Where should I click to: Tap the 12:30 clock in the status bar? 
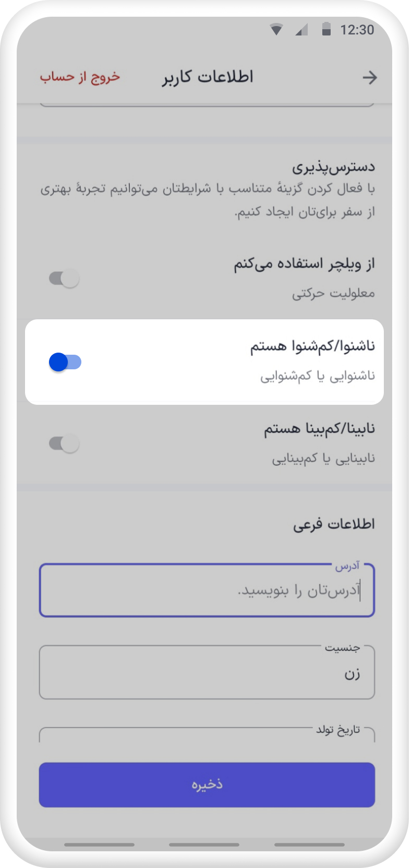click(x=357, y=30)
